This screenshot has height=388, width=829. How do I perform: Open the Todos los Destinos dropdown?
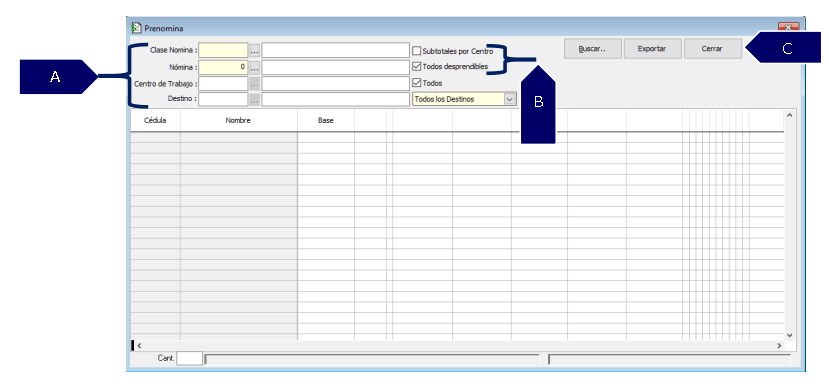(510, 99)
